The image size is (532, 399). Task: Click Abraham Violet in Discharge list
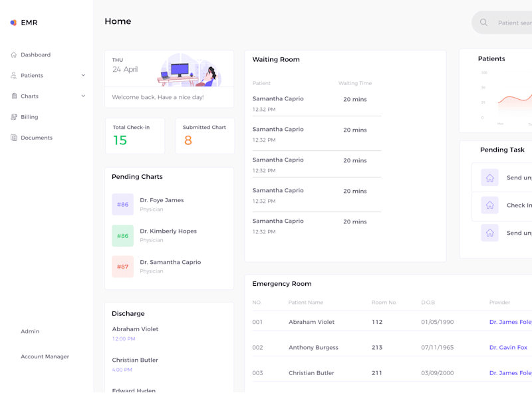point(135,329)
